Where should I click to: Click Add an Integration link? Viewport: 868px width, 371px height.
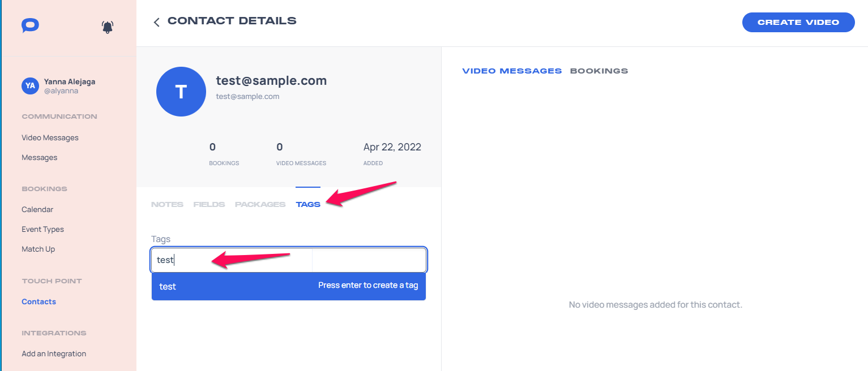[54, 353]
